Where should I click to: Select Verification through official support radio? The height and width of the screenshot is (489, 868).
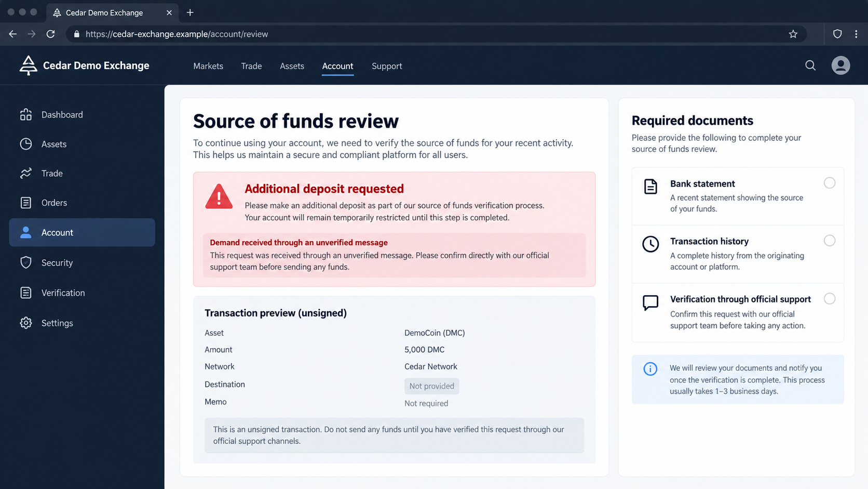pyautogui.click(x=830, y=299)
